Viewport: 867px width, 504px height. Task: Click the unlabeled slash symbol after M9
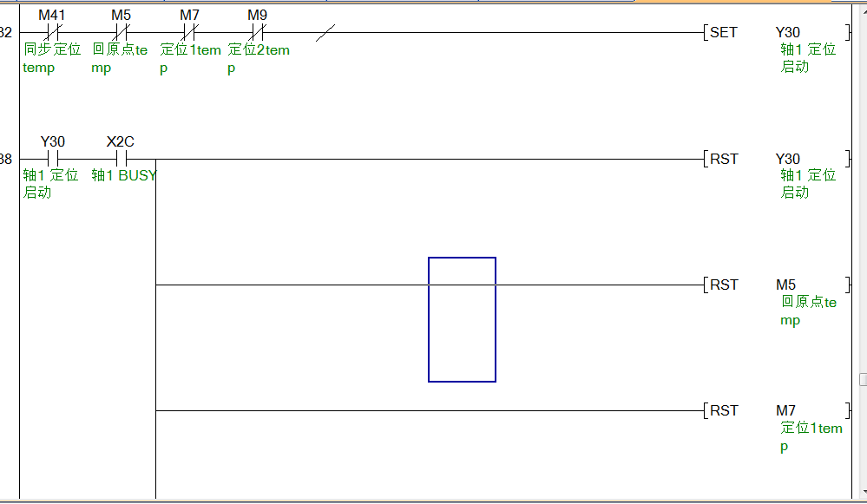[x=325, y=33]
